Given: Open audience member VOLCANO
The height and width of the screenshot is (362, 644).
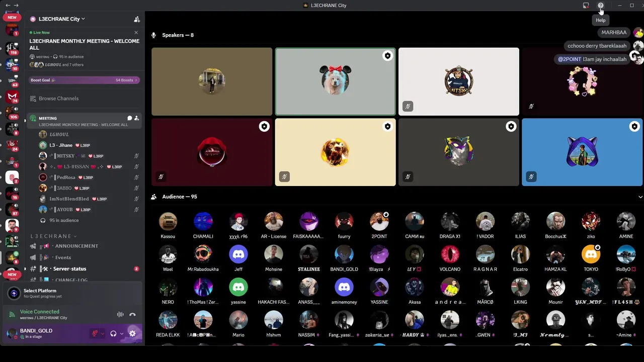Looking at the screenshot, I should tap(450, 258).
